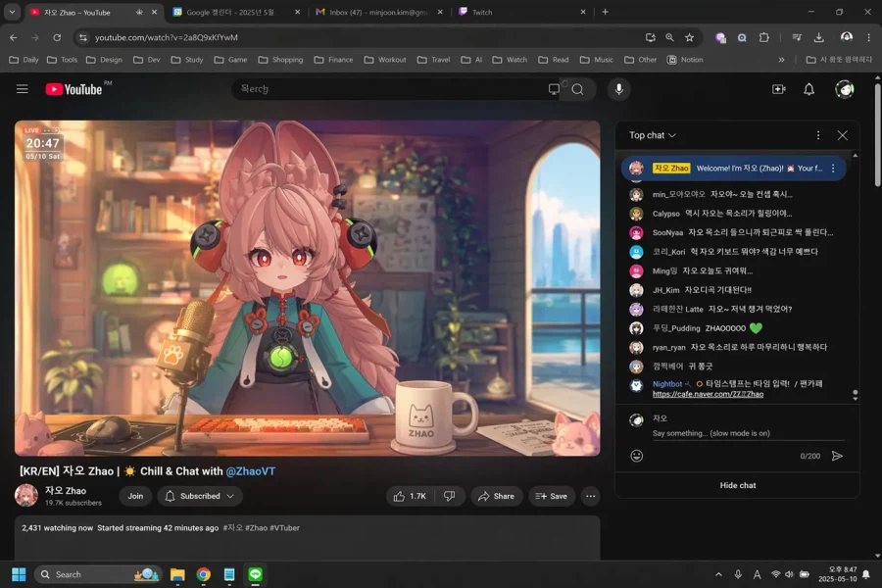Open the Create video icon
This screenshot has width=882, height=588.
[x=778, y=89]
